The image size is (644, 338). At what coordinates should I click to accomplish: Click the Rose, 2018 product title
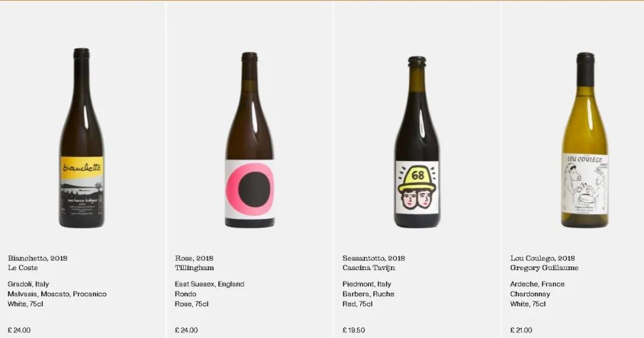click(194, 258)
